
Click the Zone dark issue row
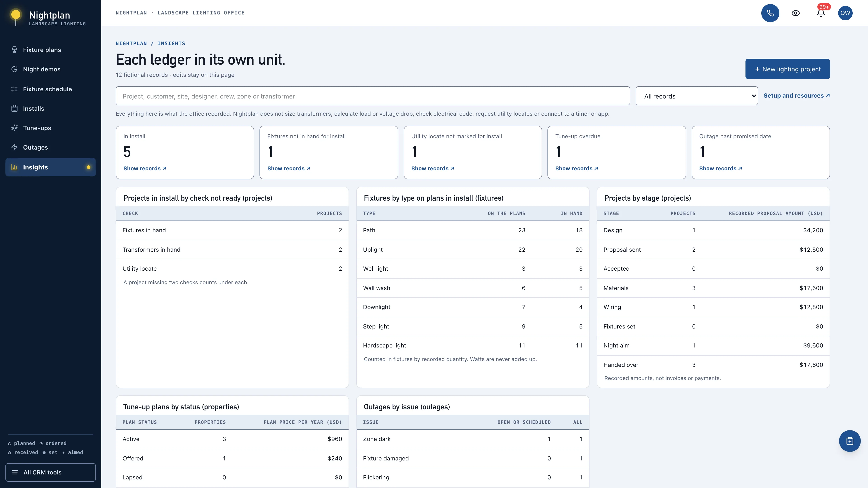point(473,439)
